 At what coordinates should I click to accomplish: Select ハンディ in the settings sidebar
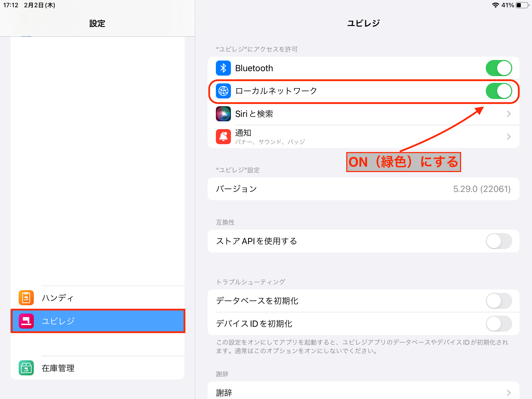(x=97, y=298)
